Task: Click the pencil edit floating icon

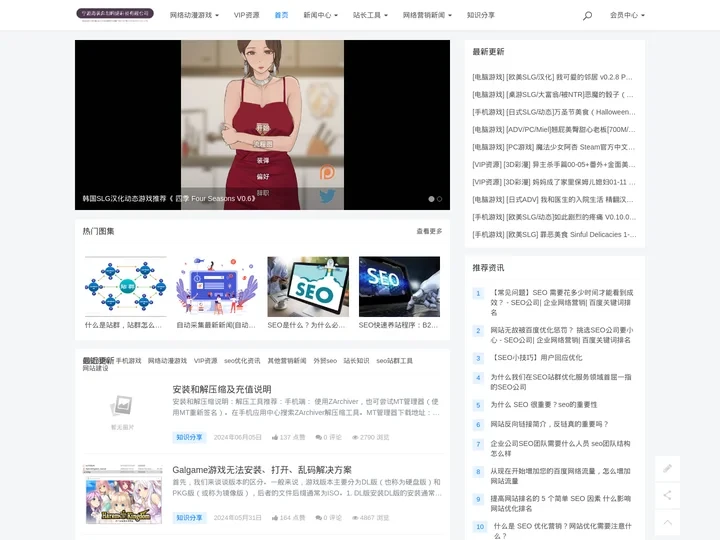Action: pyautogui.click(x=667, y=468)
